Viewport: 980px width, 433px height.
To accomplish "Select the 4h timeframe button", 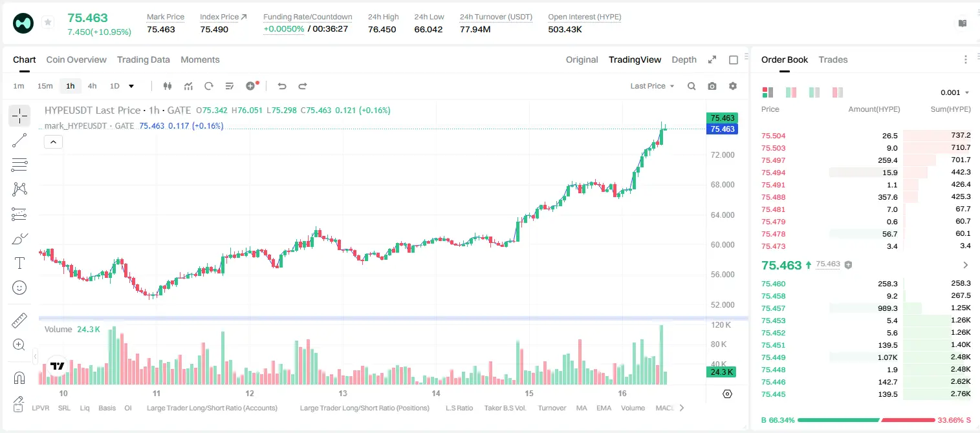I will click(x=92, y=86).
